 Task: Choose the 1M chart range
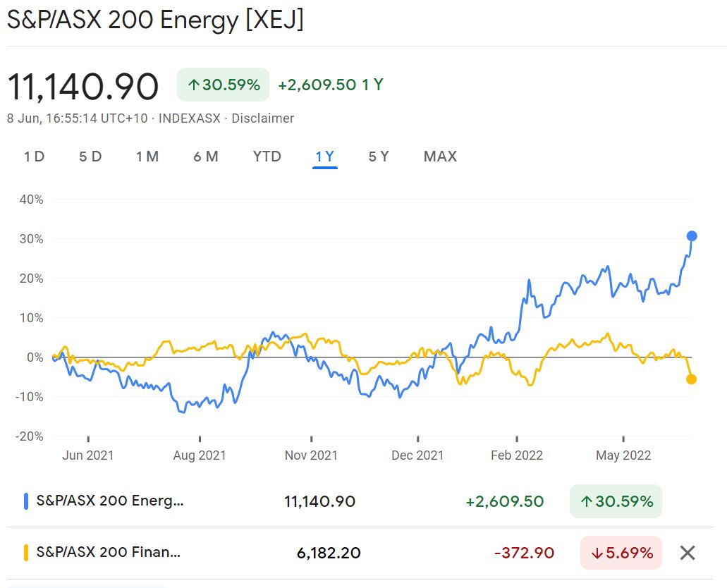[x=147, y=157]
